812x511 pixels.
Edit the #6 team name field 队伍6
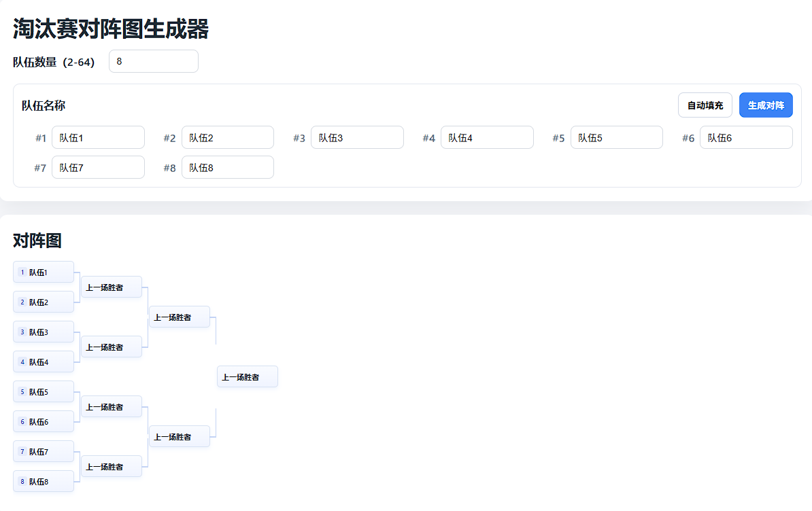tap(746, 137)
